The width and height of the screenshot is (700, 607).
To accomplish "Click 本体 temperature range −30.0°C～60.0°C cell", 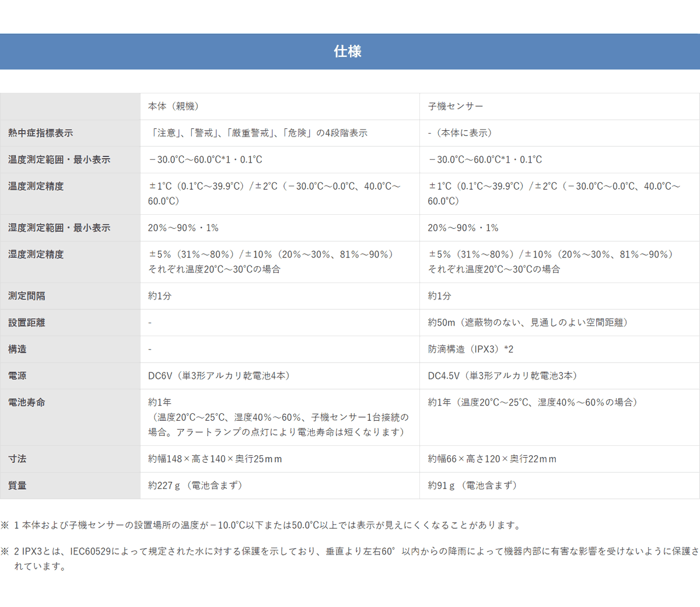I will [280, 159].
